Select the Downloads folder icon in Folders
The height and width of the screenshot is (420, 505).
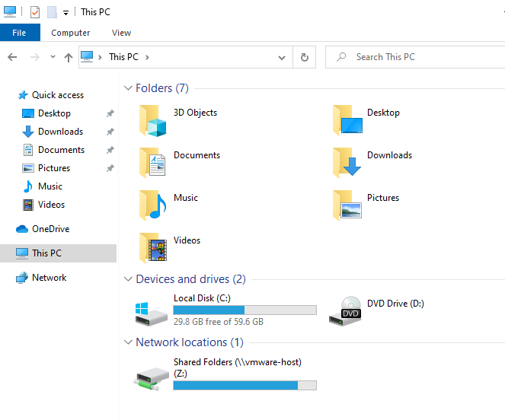(347, 162)
